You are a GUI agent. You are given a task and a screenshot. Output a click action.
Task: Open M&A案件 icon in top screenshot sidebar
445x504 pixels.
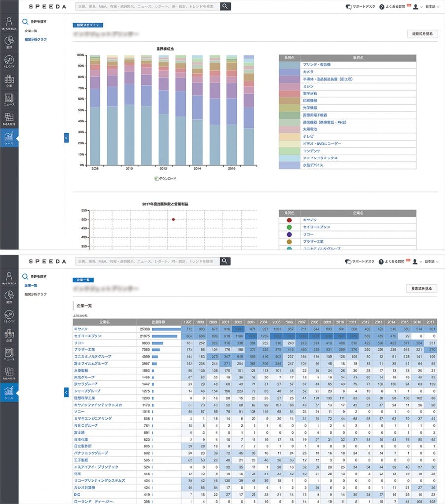coord(9,119)
